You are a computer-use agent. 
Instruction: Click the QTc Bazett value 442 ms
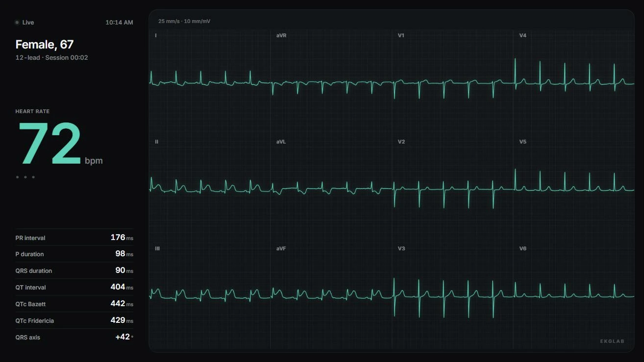coord(122,304)
